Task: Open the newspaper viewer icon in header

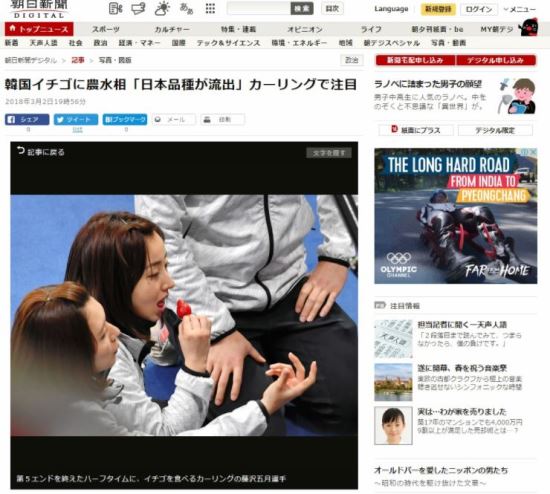Action: click(115, 8)
